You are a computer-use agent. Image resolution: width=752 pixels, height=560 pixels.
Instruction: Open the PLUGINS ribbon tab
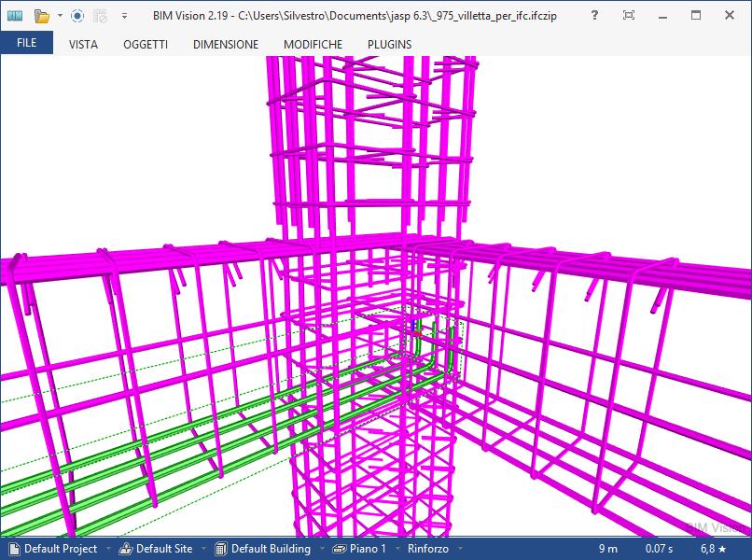(x=389, y=45)
